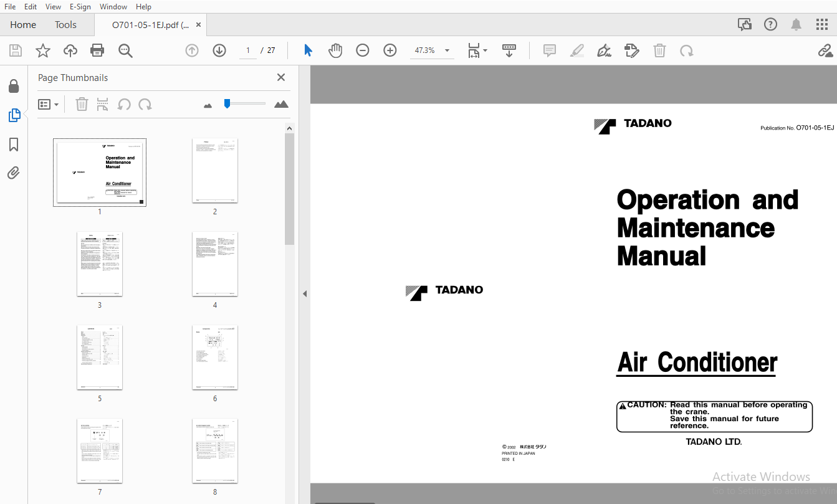Select page 1 thumbnail
The width and height of the screenshot is (837, 504).
[100, 172]
